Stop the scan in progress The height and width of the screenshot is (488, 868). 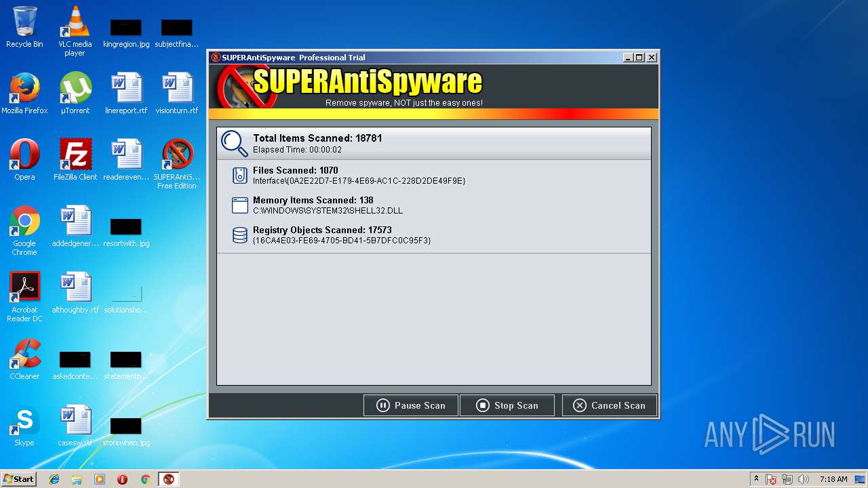pyautogui.click(x=507, y=405)
